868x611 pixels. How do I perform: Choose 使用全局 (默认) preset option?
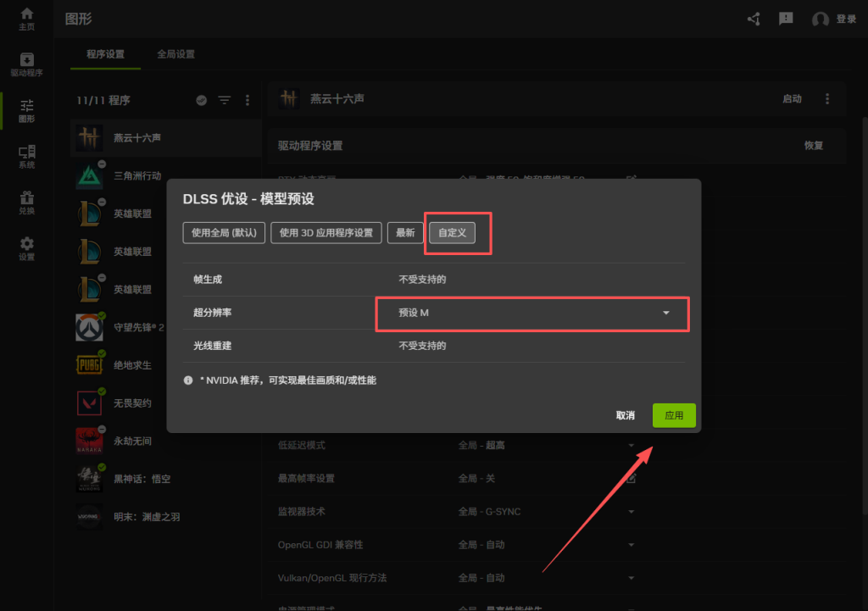pyautogui.click(x=225, y=233)
